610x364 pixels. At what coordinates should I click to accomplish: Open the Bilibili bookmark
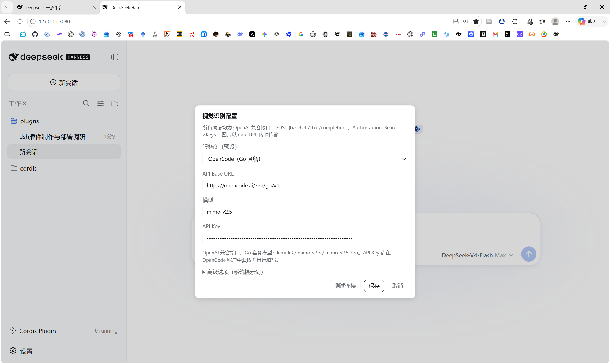[x=23, y=34]
